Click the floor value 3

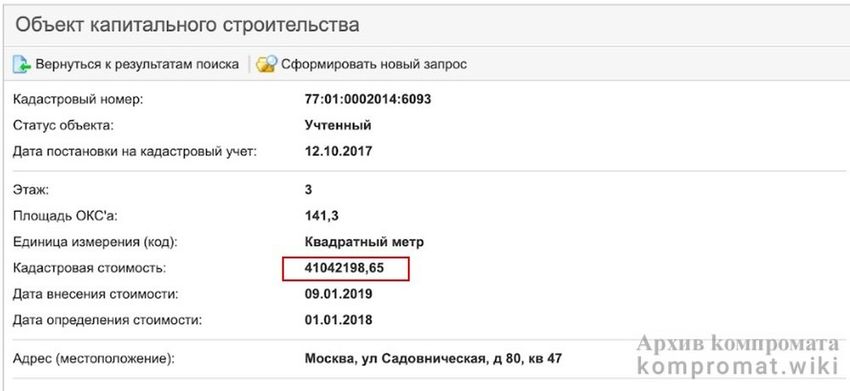pyautogui.click(x=308, y=190)
